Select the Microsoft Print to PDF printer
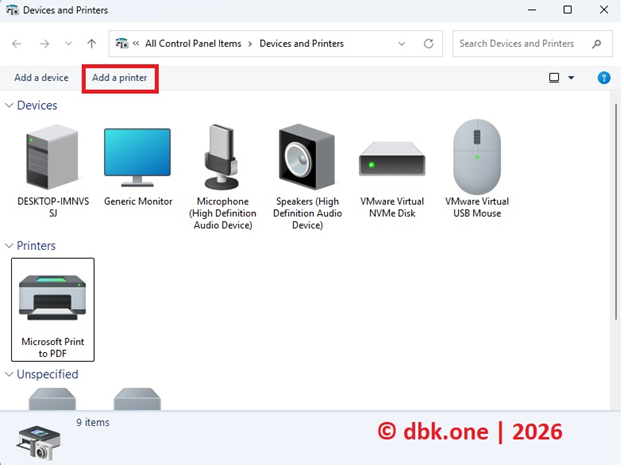 (x=53, y=308)
